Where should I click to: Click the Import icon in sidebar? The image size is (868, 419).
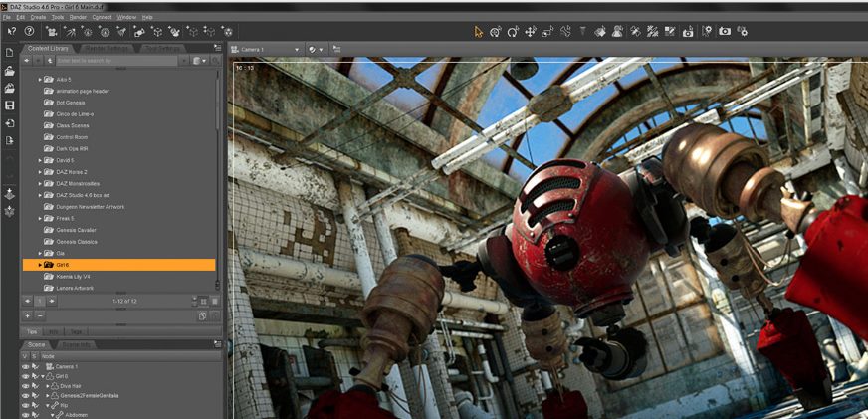coord(9,122)
